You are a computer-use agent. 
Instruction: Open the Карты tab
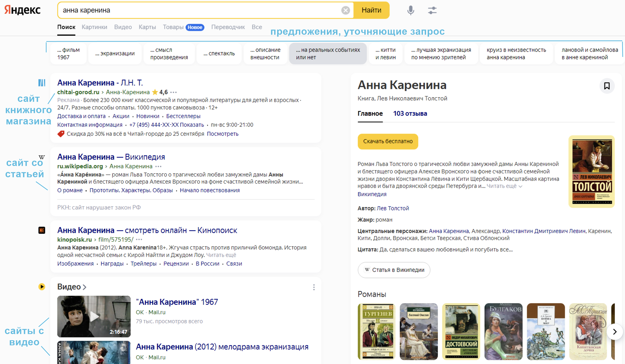tap(147, 27)
